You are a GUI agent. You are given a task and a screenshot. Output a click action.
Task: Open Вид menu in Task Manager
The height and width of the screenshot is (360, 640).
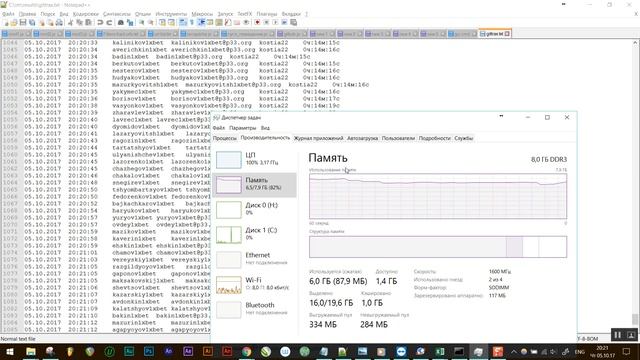[265, 128]
